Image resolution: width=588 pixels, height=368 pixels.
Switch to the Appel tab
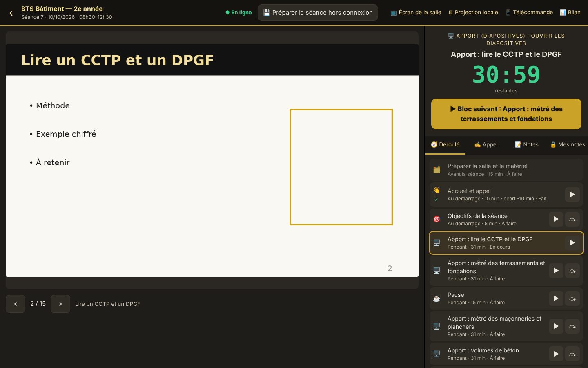click(486, 144)
